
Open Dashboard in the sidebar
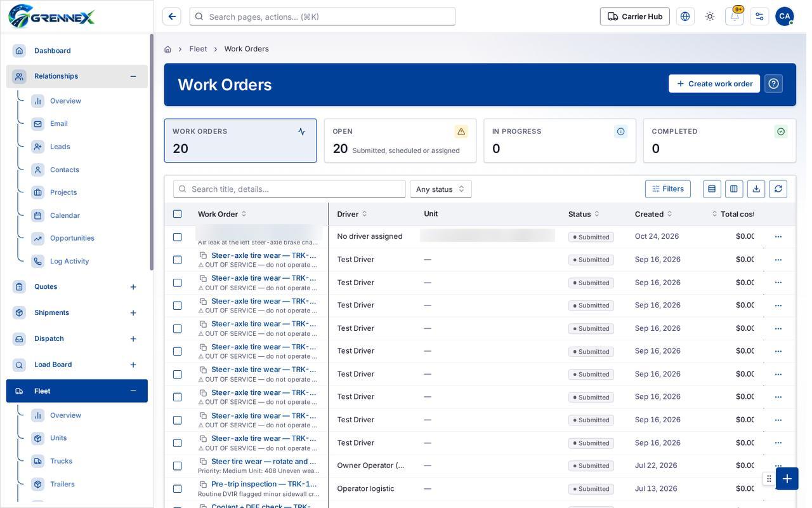tap(77, 51)
